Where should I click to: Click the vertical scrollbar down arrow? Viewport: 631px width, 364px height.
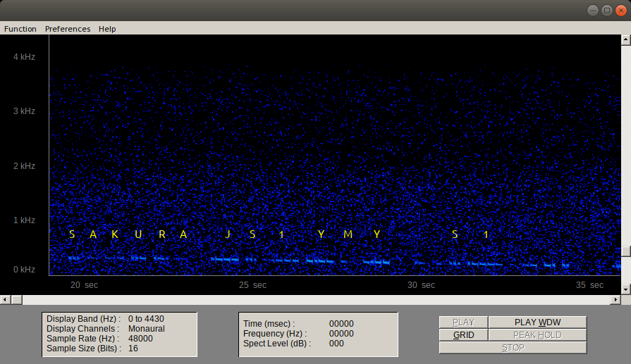(626, 289)
